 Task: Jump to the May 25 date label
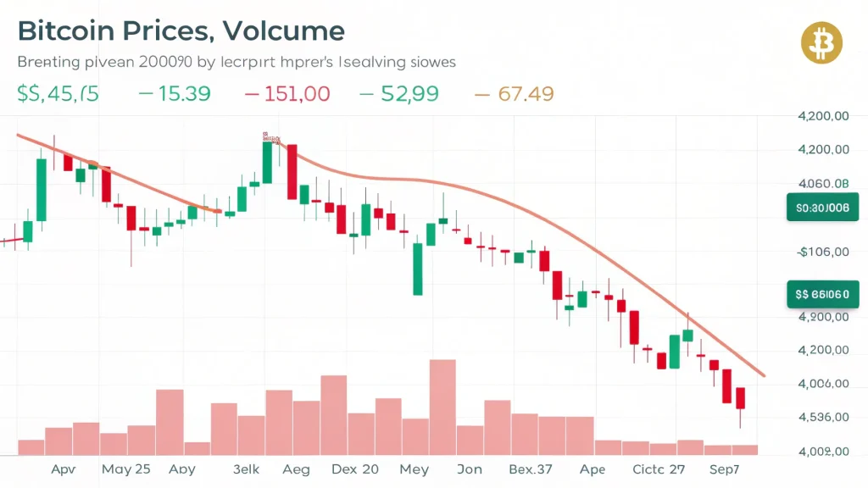point(126,469)
